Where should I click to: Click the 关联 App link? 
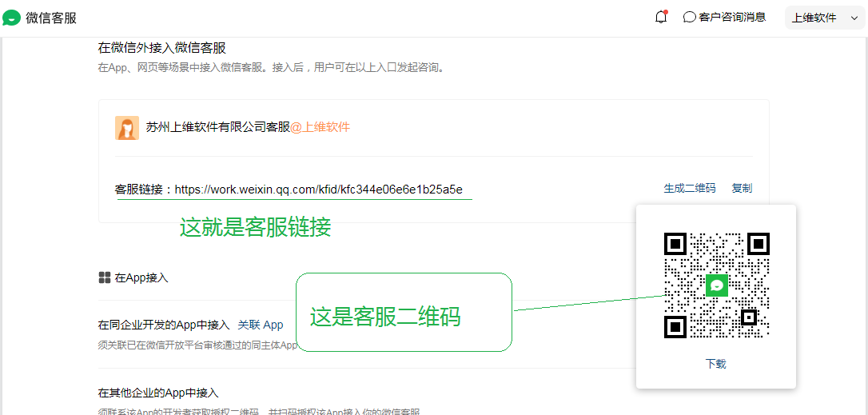tap(261, 325)
